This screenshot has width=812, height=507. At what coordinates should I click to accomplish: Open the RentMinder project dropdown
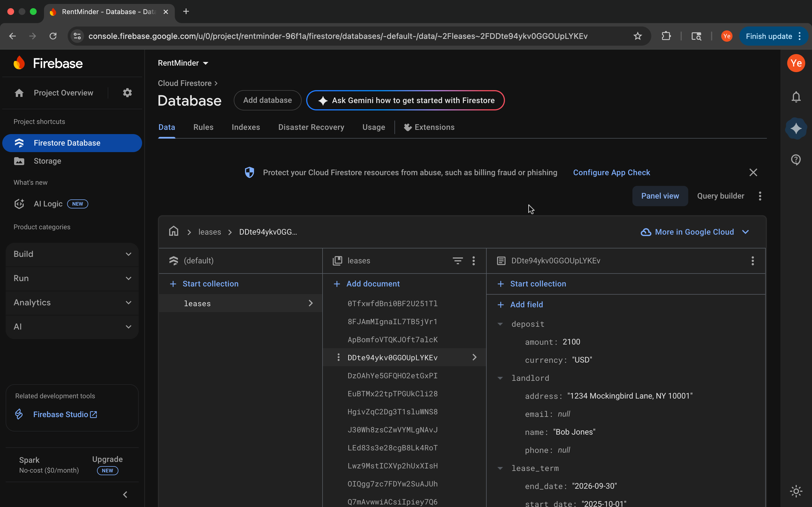183,63
